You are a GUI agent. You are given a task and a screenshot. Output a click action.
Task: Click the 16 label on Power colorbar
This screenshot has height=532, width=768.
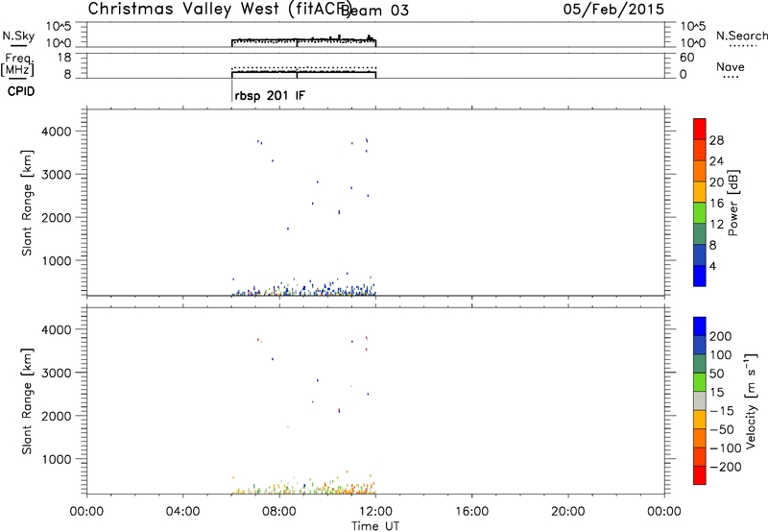pos(716,204)
